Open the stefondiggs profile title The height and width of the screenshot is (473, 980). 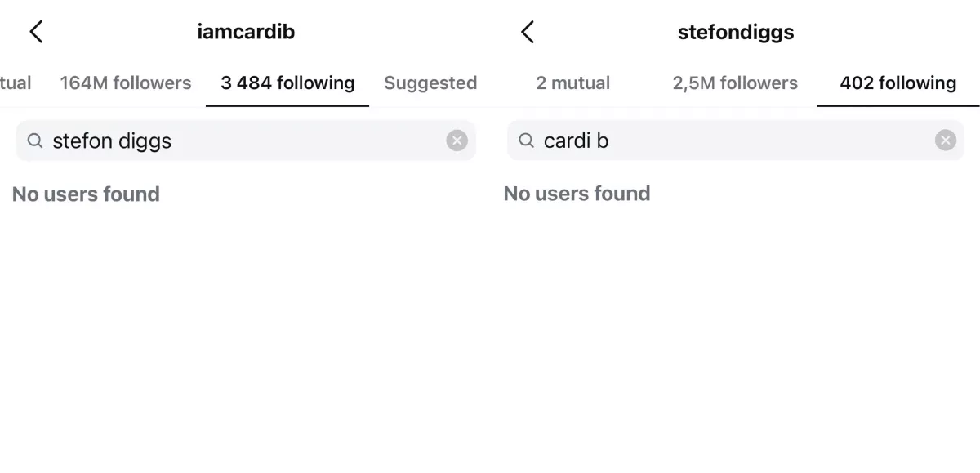(735, 31)
